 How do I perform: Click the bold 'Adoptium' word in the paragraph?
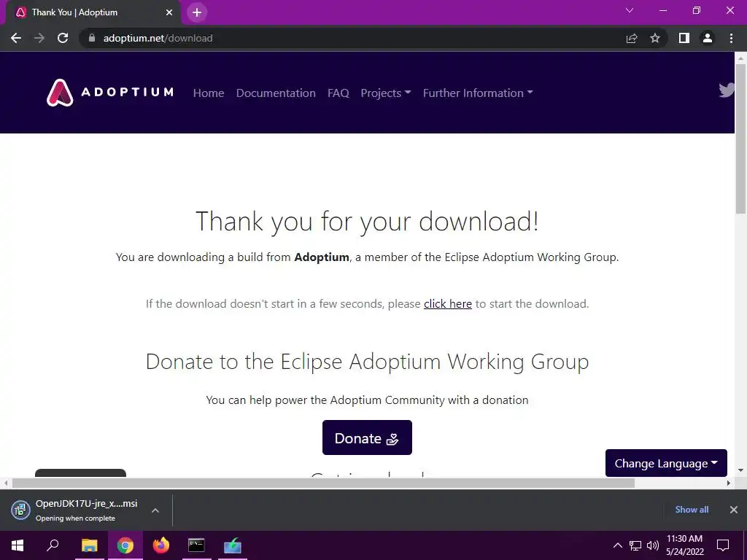pos(322,257)
